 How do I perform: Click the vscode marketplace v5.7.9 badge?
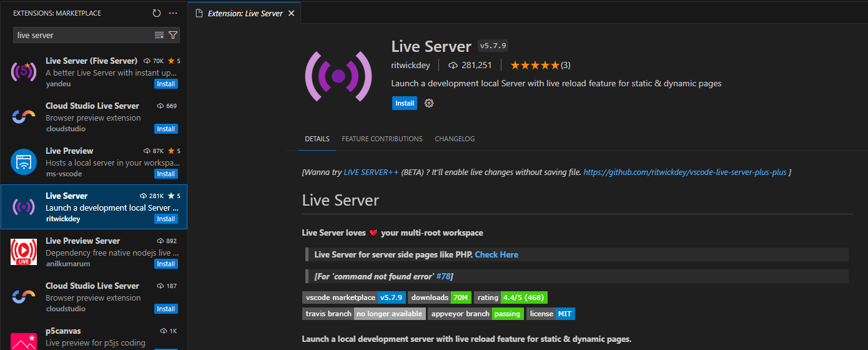pyautogui.click(x=355, y=297)
